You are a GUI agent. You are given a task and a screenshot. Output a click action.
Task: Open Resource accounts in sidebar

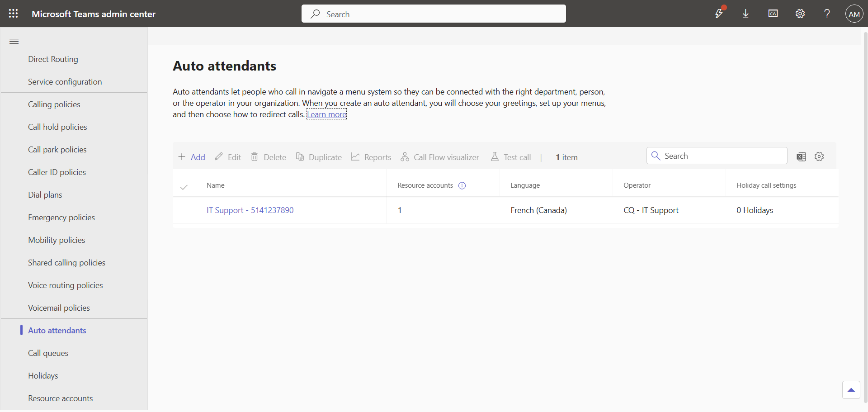click(61, 398)
